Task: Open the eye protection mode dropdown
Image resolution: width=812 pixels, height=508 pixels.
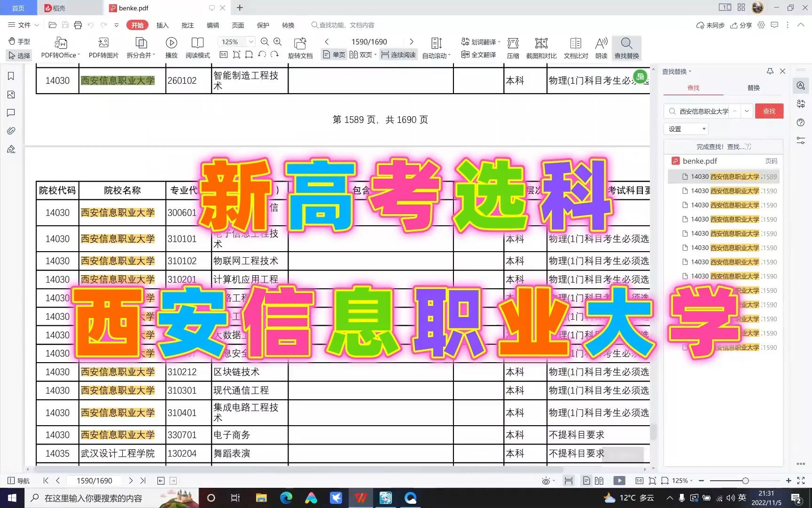Action: [x=548, y=481]
